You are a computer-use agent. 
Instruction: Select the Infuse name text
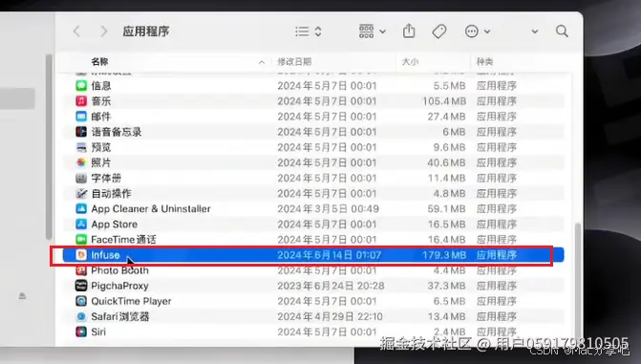click(105, 255)
